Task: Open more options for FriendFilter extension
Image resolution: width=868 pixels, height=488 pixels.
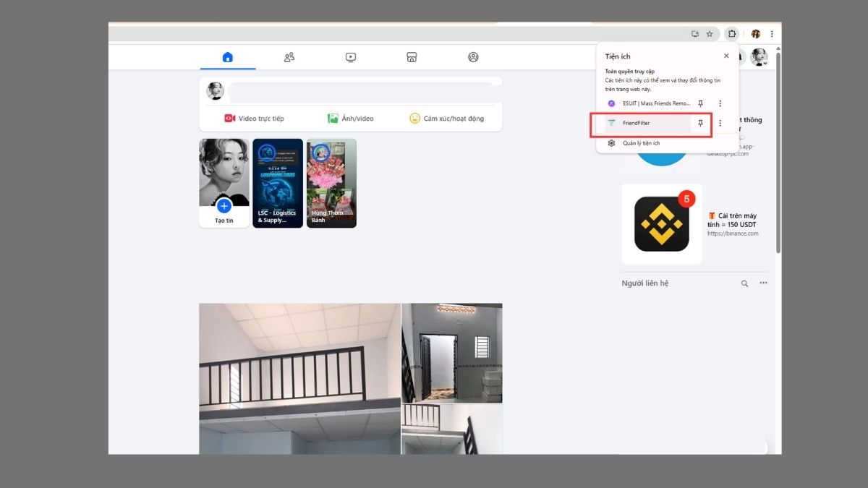Action: (720, 124)
